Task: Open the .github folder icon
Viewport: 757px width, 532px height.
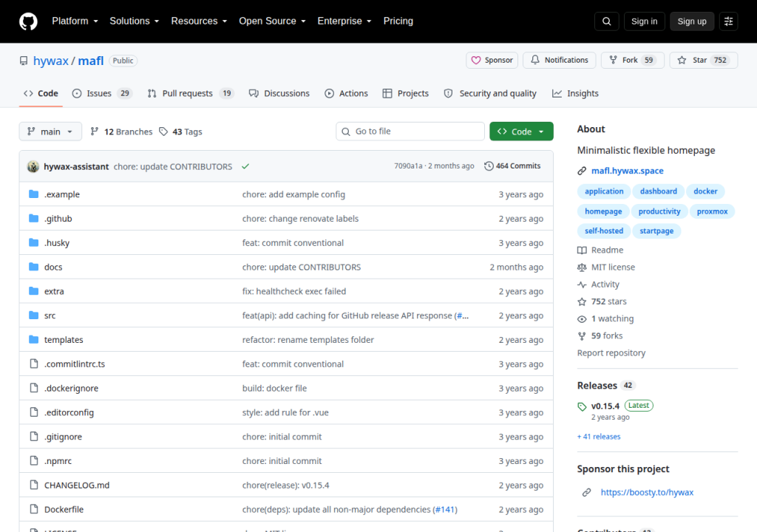Action: pos(33,218)
